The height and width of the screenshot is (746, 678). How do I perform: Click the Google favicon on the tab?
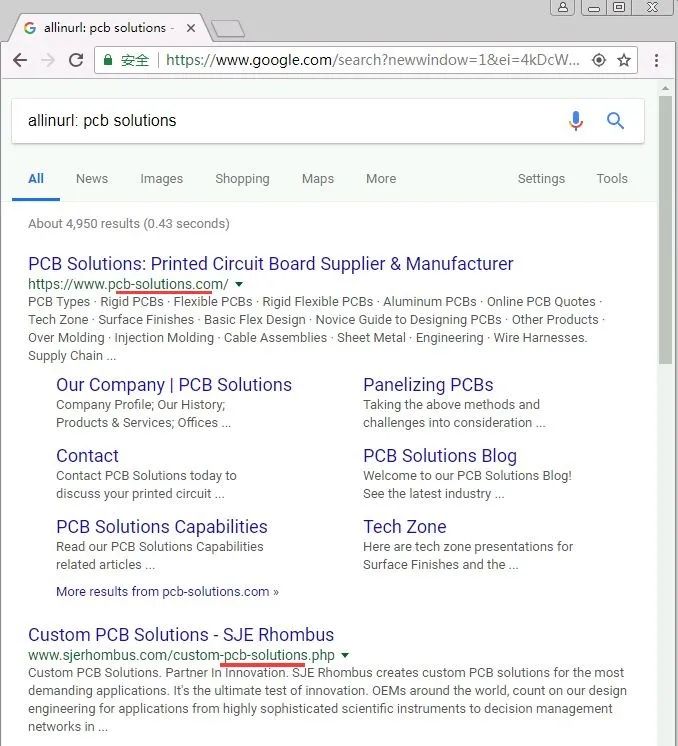coord(30,28)
